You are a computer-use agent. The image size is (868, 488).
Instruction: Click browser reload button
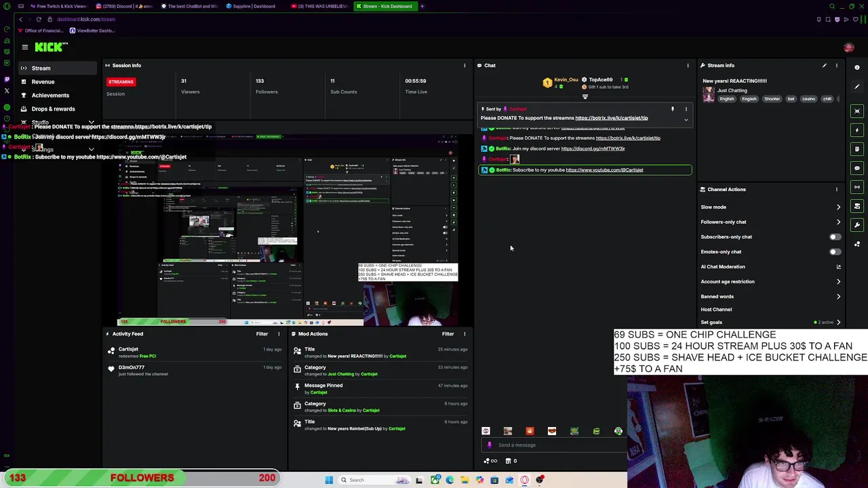point(39,19)
